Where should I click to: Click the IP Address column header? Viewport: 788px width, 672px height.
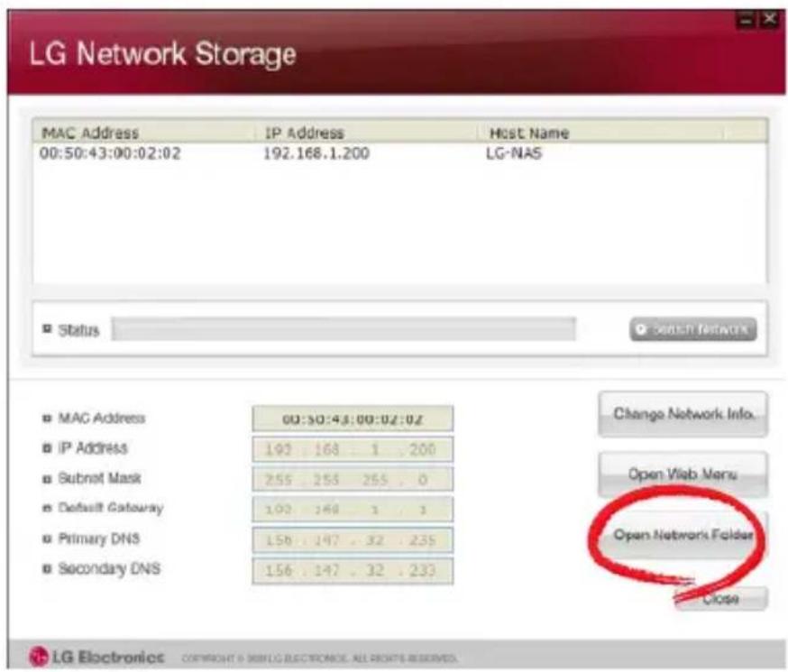click(367, 133)
